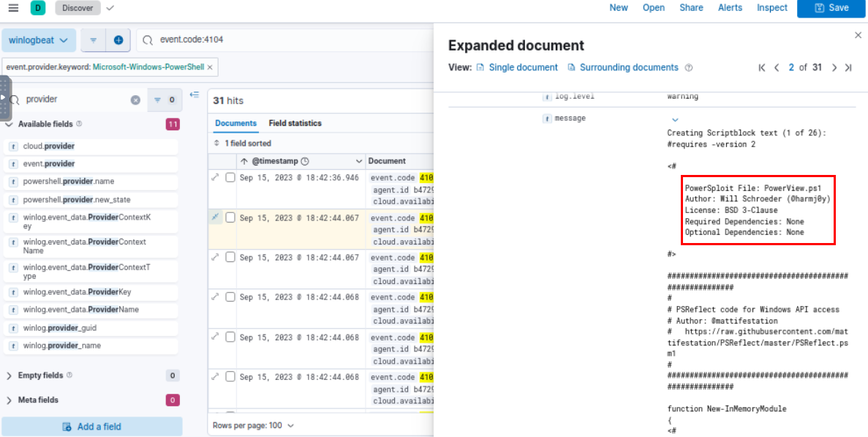Collapse the field list sidebar

(x=195, y=94)
